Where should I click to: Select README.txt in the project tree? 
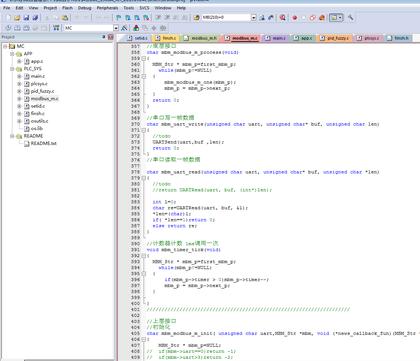pyautogui.click(x=44, y=143)
